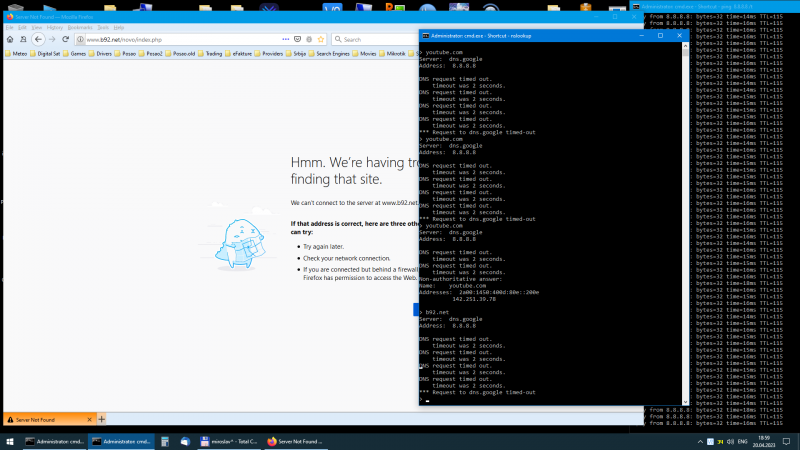Open the Windows Start menu
The height and width of the screenshot is (450, 800).
click(x=10, y=441)
